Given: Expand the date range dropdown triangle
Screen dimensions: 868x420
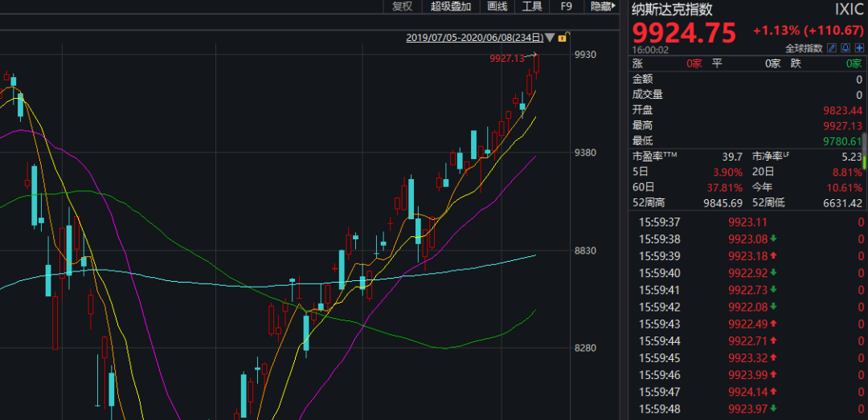Looking at the screenshot, I should pos(550,37).
